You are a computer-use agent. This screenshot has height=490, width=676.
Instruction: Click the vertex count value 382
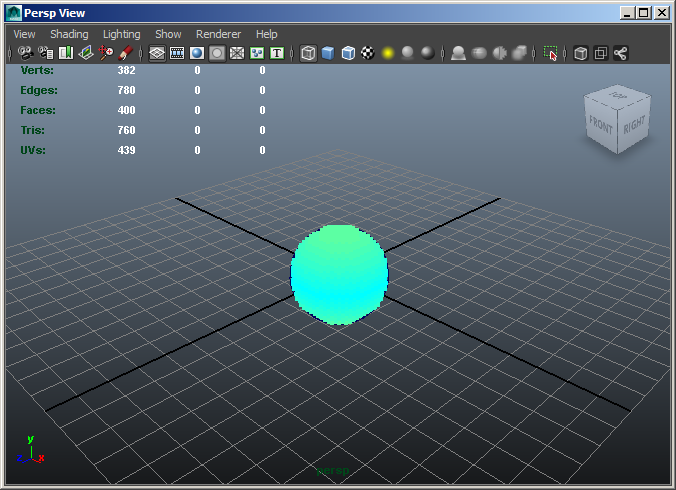point(126,70)
